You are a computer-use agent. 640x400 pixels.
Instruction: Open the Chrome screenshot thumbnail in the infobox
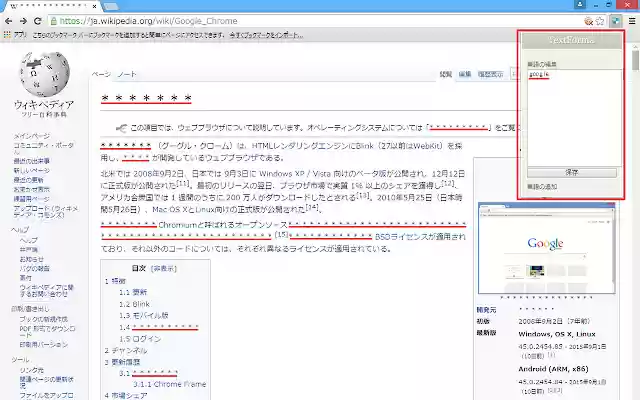(x=547, y=248)
